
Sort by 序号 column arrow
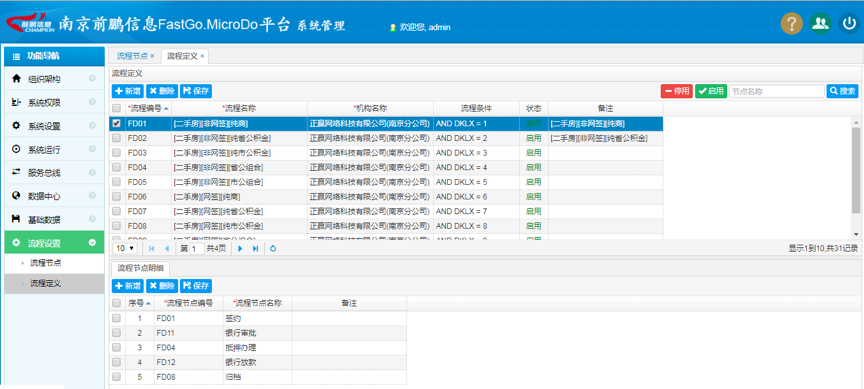click(148, 303)
